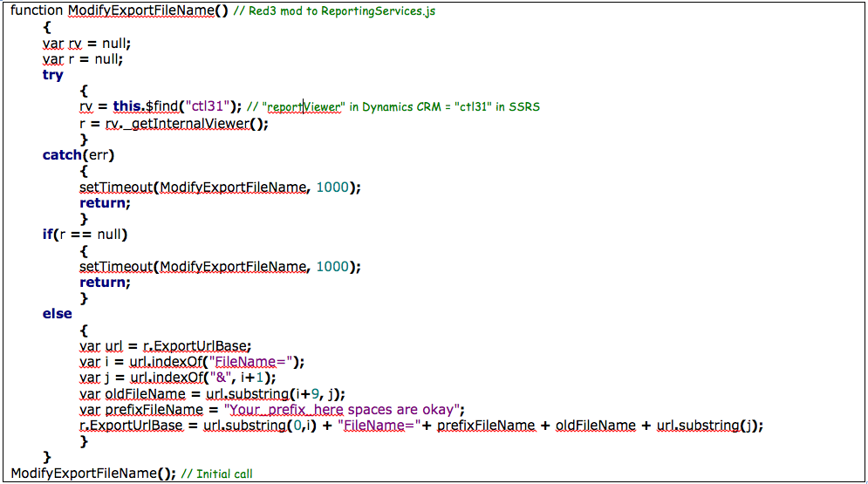Select the comment 'Red3 mod to ReportingServices.js'
This screenshot has height=484, width=868.
pyautogui.click(x=334, y=11)
